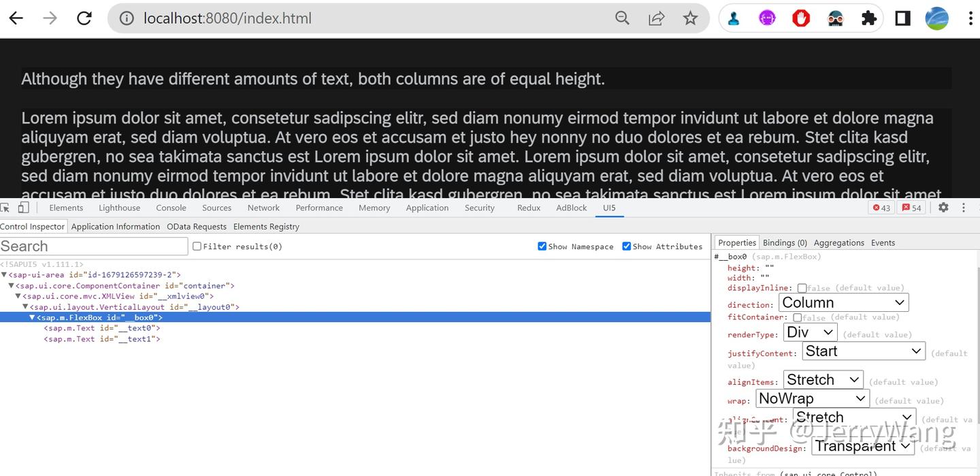The image size is (980, 476).
Task: Reload the page with the refresh icon
Action: click(84, 18)
